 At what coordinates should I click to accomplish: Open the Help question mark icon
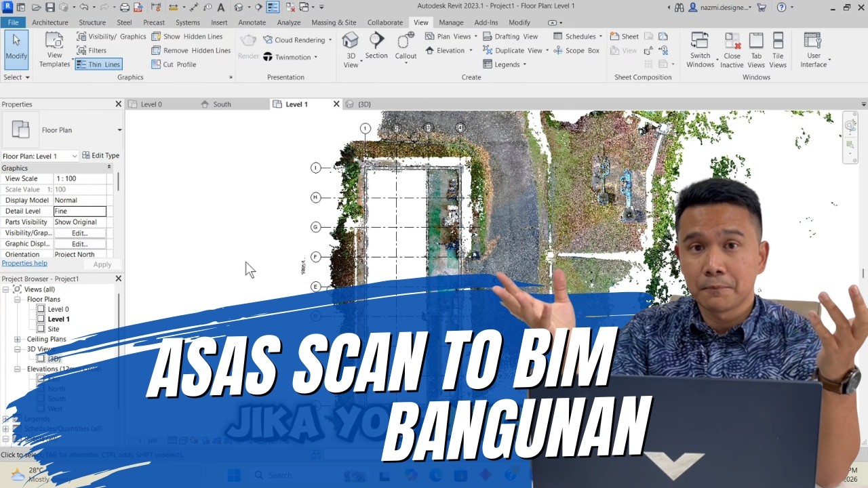click(x=781, y=7)
